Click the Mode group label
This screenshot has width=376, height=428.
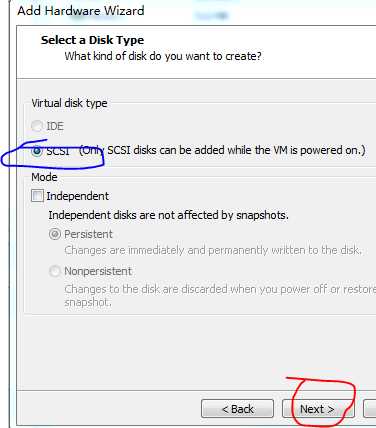(x=44, y=177)
